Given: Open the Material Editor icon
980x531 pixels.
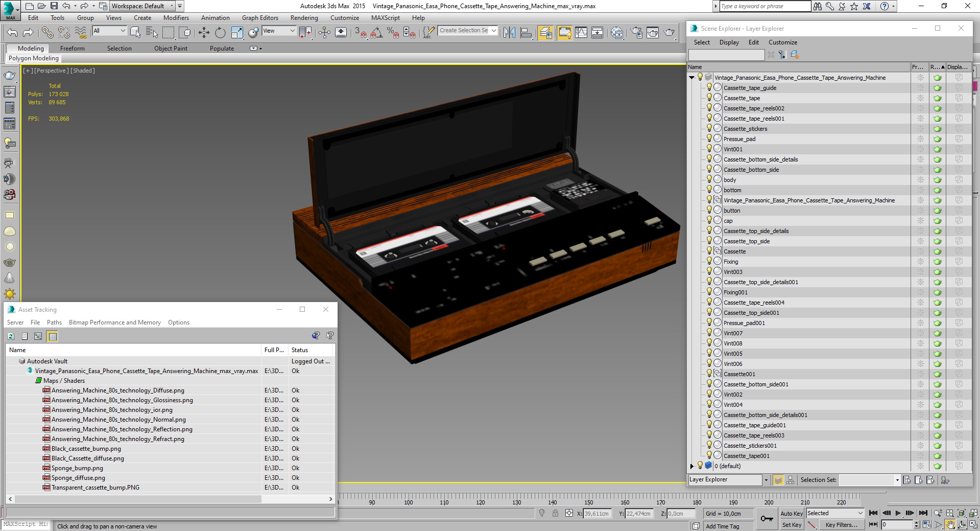Looking at the screenshot, I should (617, 33).
